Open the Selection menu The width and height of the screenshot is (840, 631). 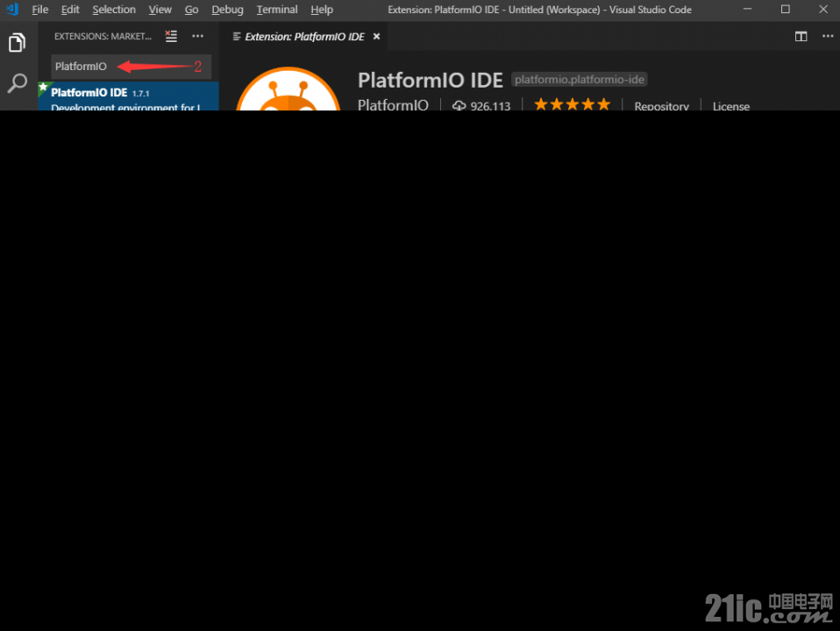(x=114, y=10)
